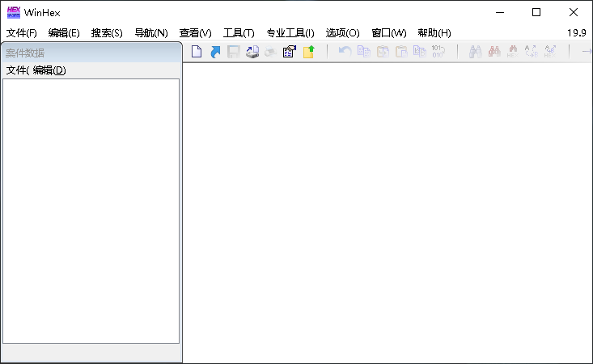This screenshot has width=593, height=364.
Task: Click the Print icon in the toolbar
Action: click(271, 52)
